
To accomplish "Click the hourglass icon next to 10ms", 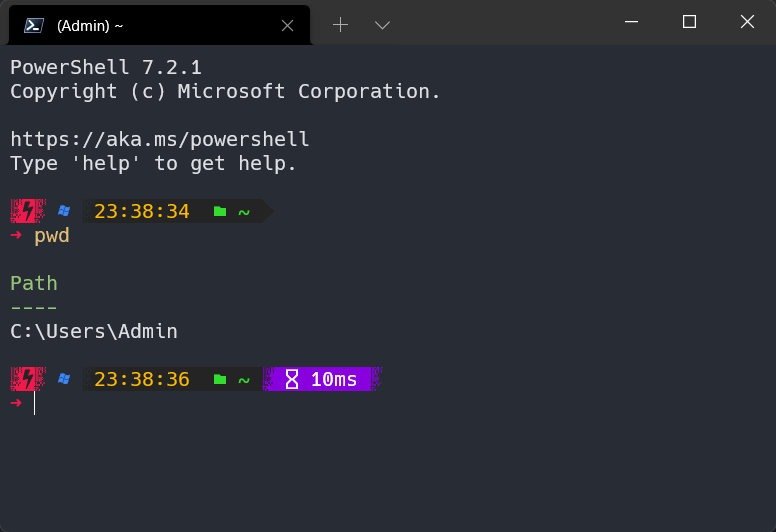I will pos(292,380).
